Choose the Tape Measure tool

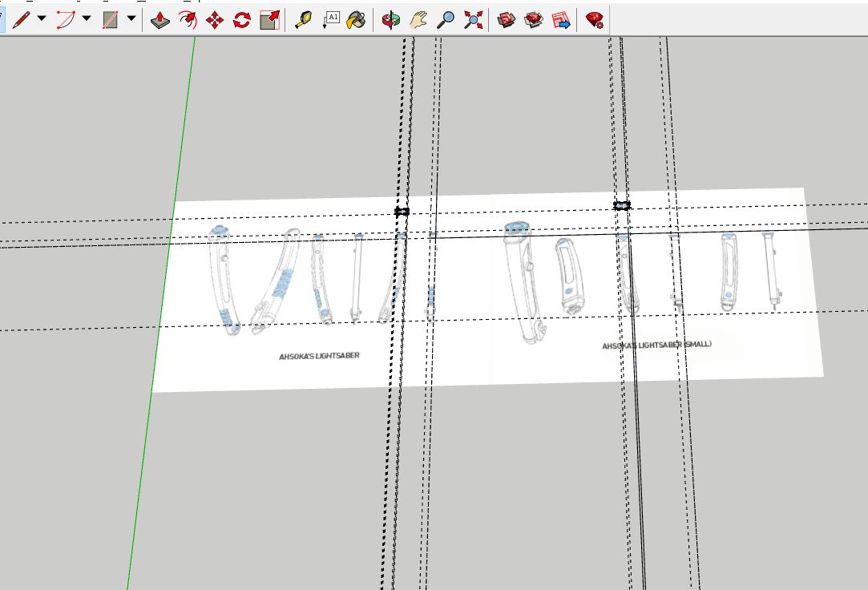click(303, 21)
